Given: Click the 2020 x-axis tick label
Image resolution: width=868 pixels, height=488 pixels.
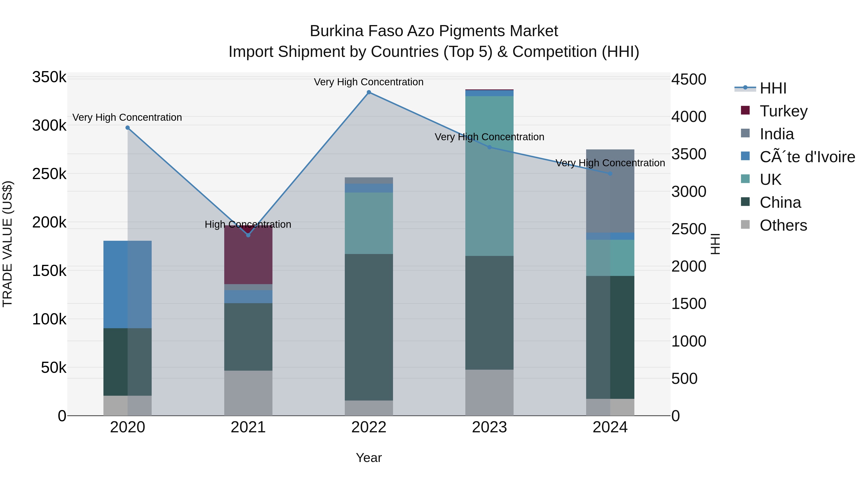Looking at the screenshot, I should coord(128,427).
